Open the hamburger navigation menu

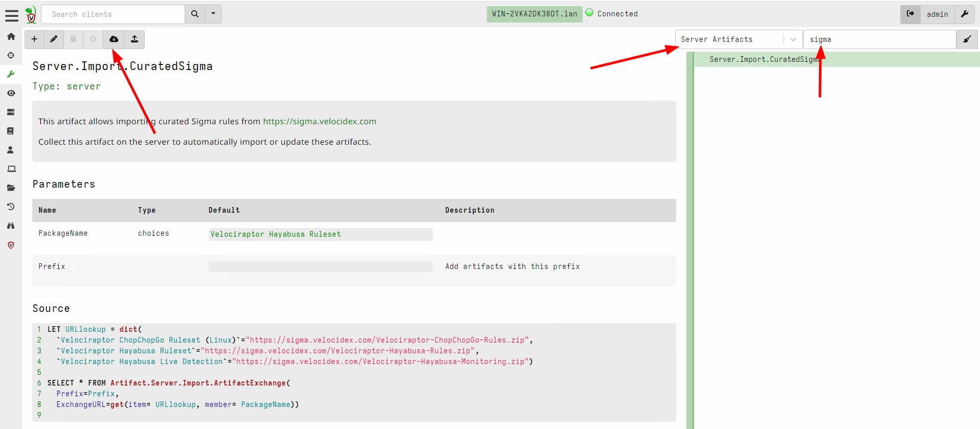pos(12,15)
